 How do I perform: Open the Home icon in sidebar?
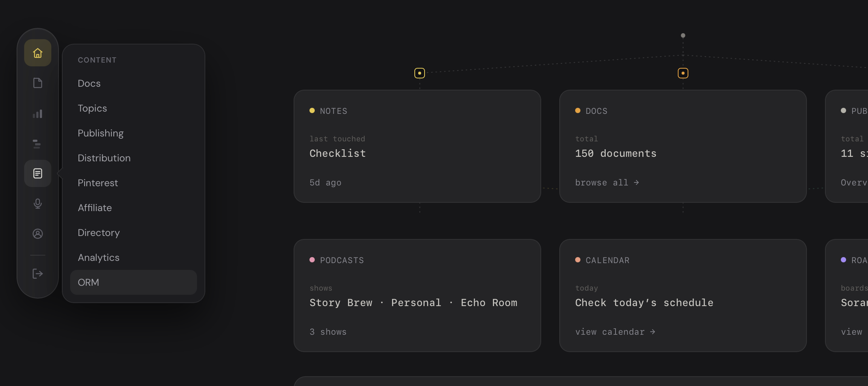[38, 53]
